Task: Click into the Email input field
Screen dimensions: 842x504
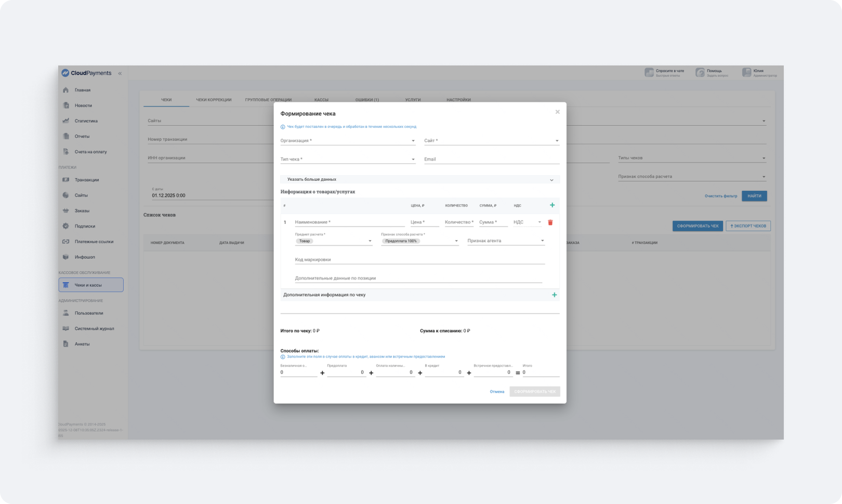Action: click(x=491, y=160)
